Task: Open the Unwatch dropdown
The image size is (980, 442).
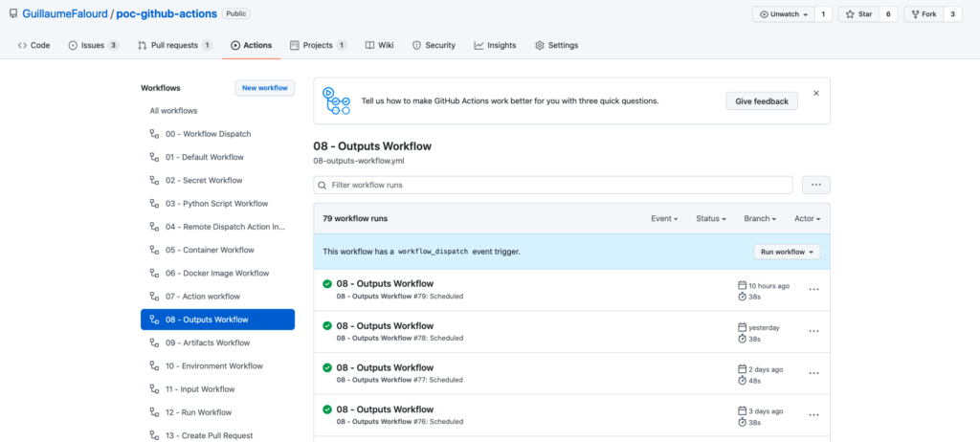Action: tap(784, 13)
